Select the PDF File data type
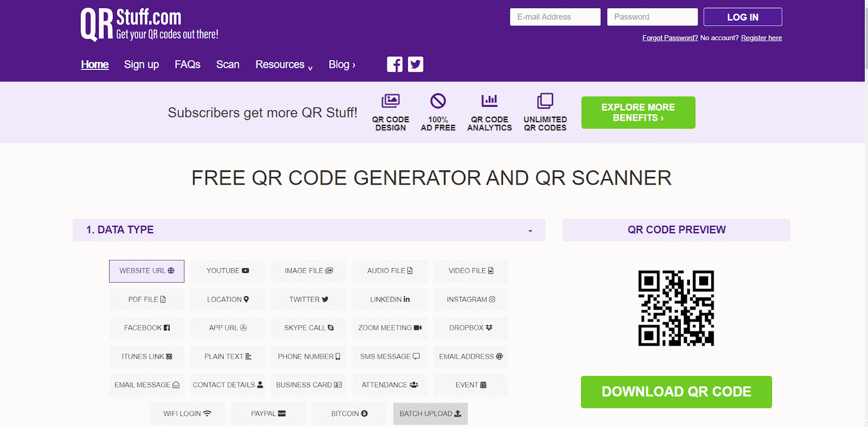This screenshot has width=868, height=427. coord(146,299)
